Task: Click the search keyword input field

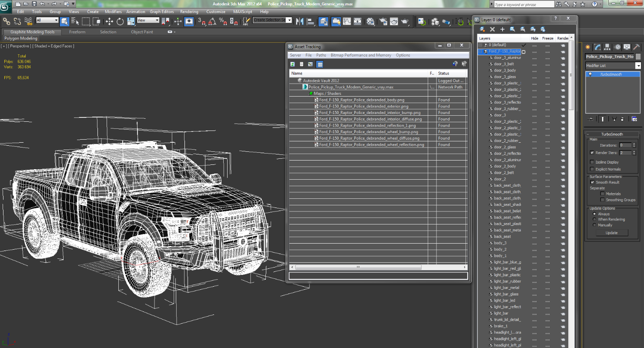Action: pos(524,4)
